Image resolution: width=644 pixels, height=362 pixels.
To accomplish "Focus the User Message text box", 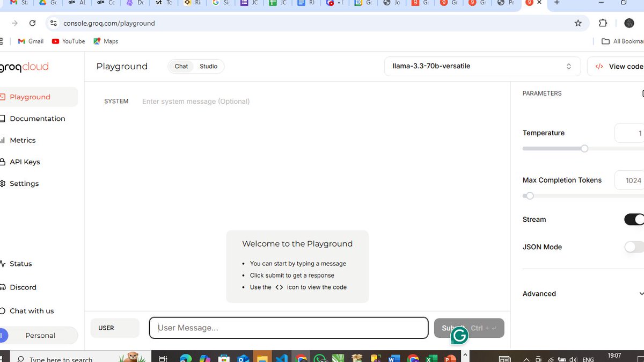I will coord(289,328).
